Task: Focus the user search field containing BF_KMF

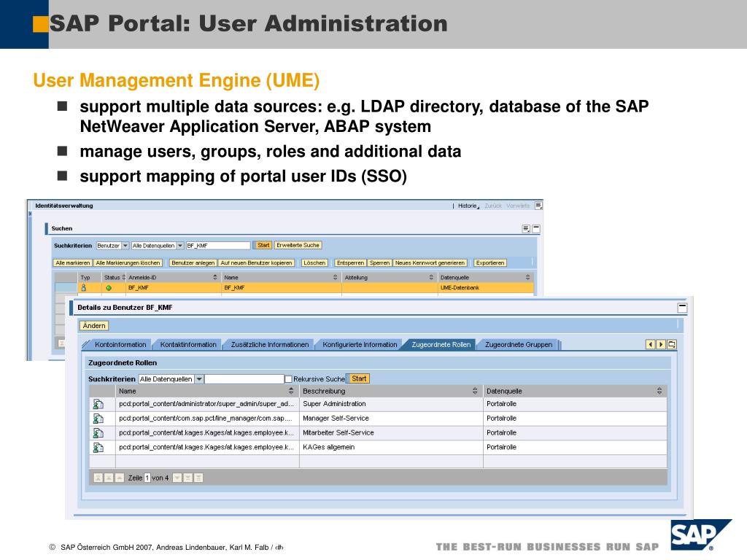Action: (217, 246)
